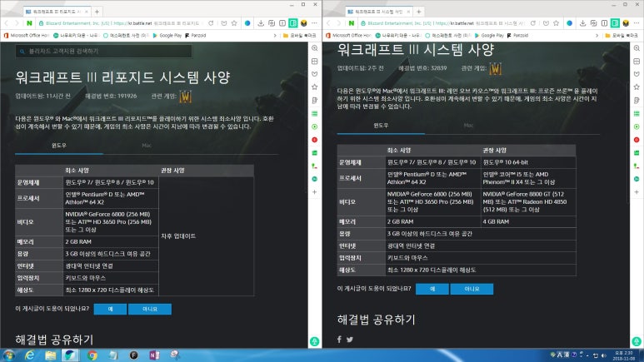Screen dimensions: 644x362
Task: Open a new tab in the right window
Action: point(419,12)
